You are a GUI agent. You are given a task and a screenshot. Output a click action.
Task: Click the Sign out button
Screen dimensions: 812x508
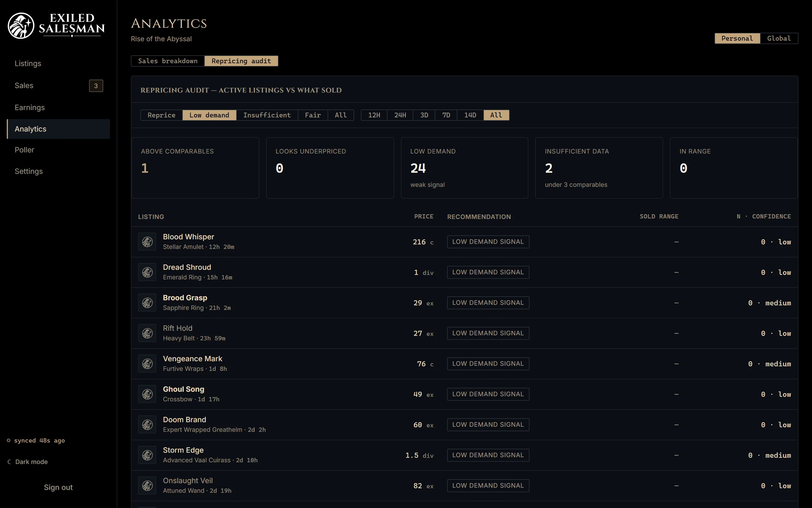pos(58,487)
